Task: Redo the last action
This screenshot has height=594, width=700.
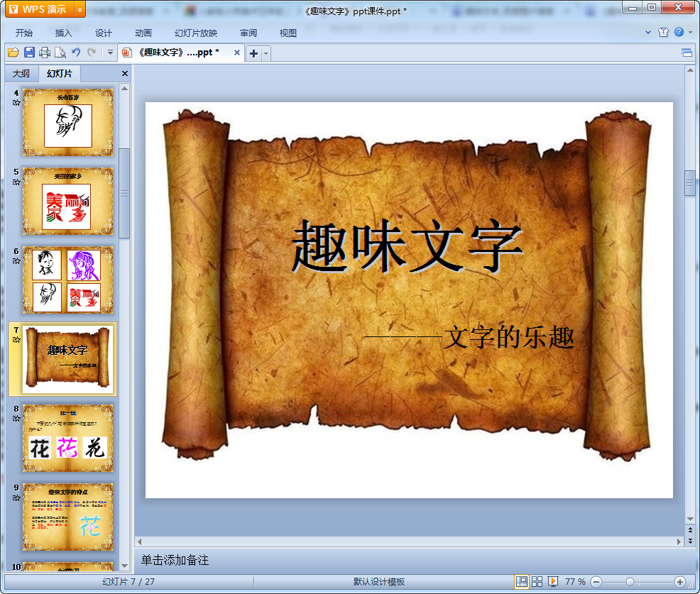Action: (x=92, y=53)
